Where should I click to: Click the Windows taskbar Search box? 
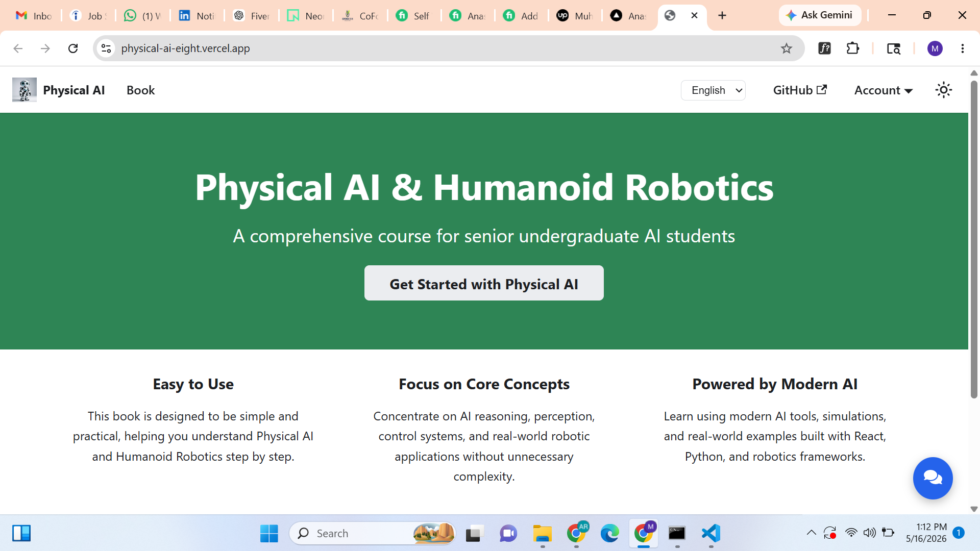[372, 533]
